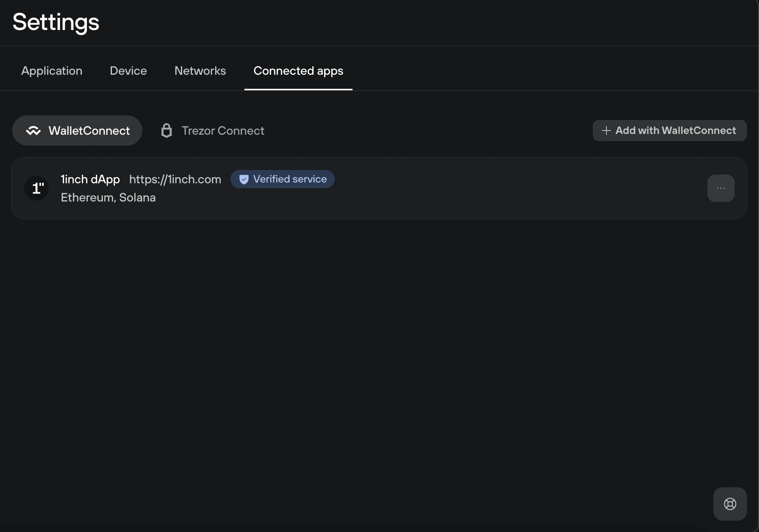Switch to Trezor Connect apps
Viewport: 759px width, 532px height.
(x=212, y=131)
